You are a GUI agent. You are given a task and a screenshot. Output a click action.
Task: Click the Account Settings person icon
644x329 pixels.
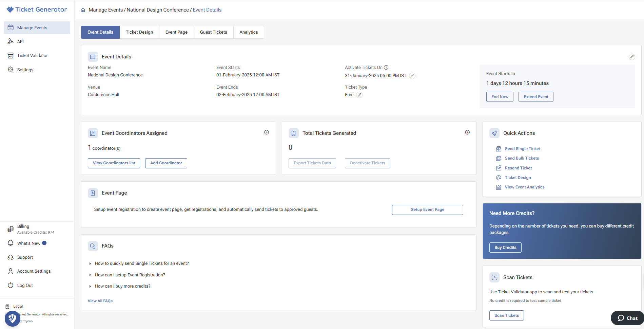11,271
